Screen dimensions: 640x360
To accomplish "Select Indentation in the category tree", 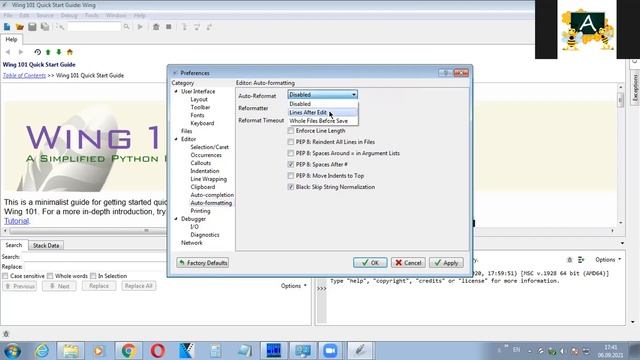I will [x=204, y=171].
